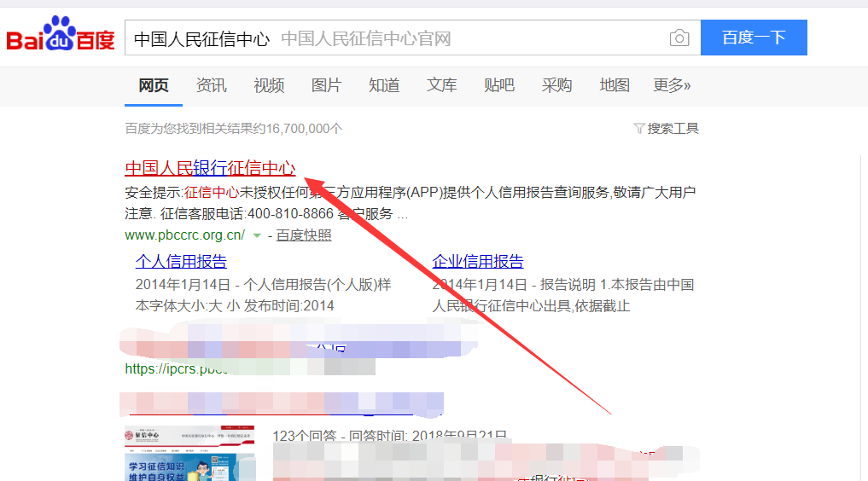Open the 中国人民银行征信中心 result title

click(210, 168)
